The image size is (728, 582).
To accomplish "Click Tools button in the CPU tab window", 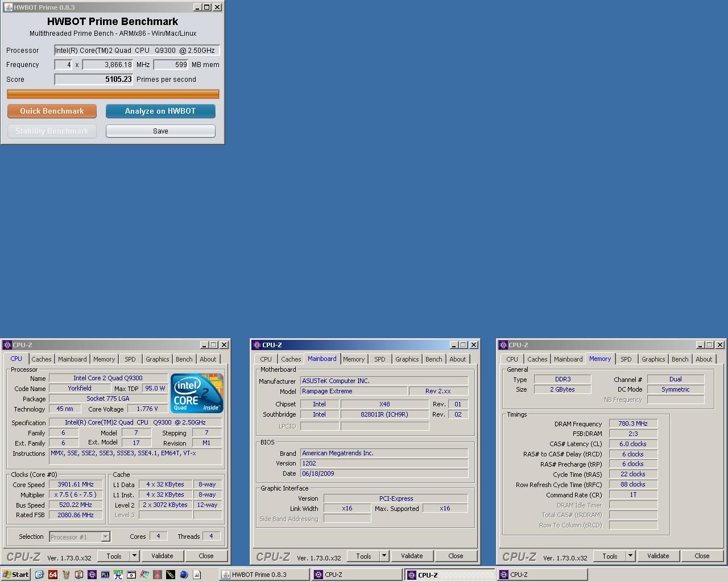I will (114, 556).
